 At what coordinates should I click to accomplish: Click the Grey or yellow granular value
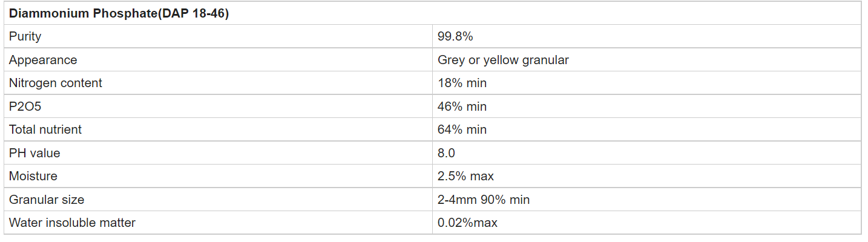coord(503,60)
